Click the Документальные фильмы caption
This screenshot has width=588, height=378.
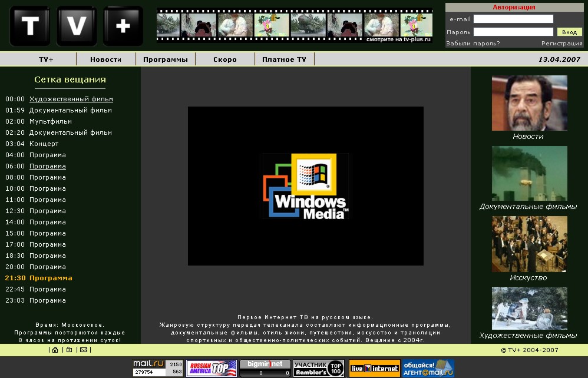tap(528, 207)
